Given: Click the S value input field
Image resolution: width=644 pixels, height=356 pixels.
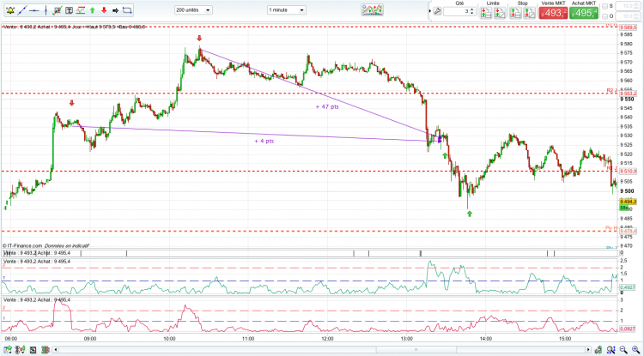Looking at the screenshot, I should [626, 6].
